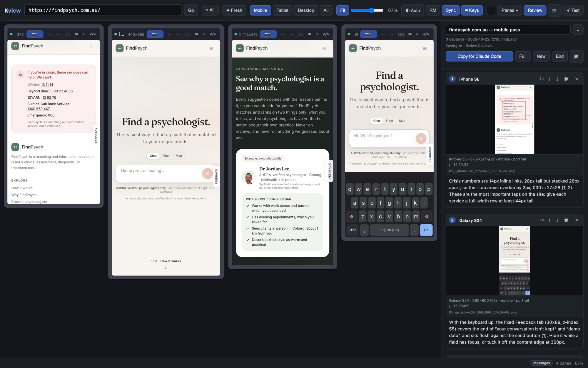The width and height of the screenshot is (588, 368).
Task: Click the URL address input field
Action: click(x=103, y=10)
